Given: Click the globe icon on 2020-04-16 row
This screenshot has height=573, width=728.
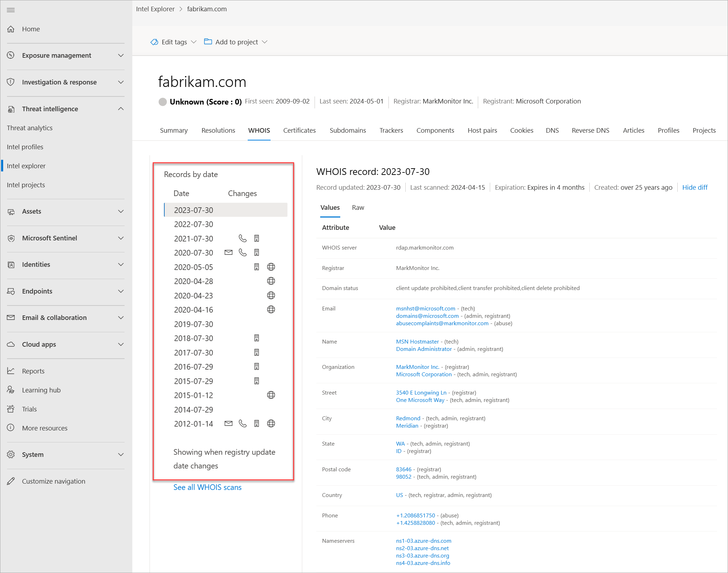Looking at the screenshot, I should click(271, 309).
